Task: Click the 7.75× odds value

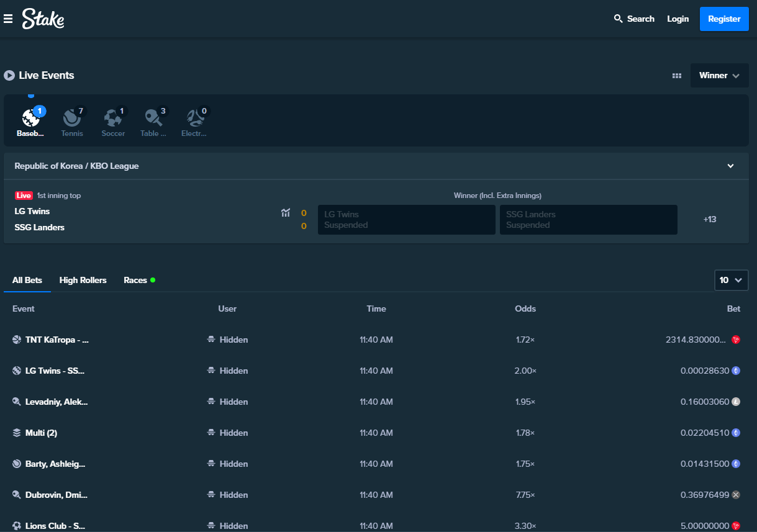Action: [x=525, y=495]
